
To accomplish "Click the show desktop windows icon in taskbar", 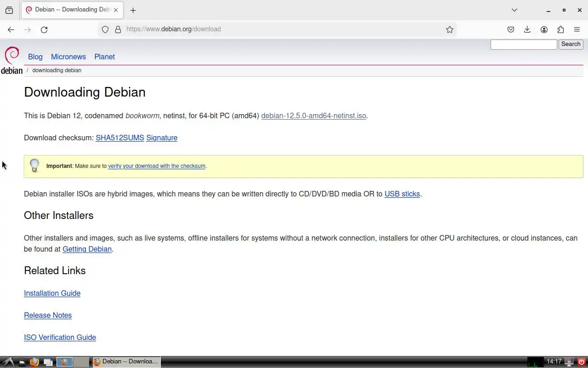I will tap(48, 362).
